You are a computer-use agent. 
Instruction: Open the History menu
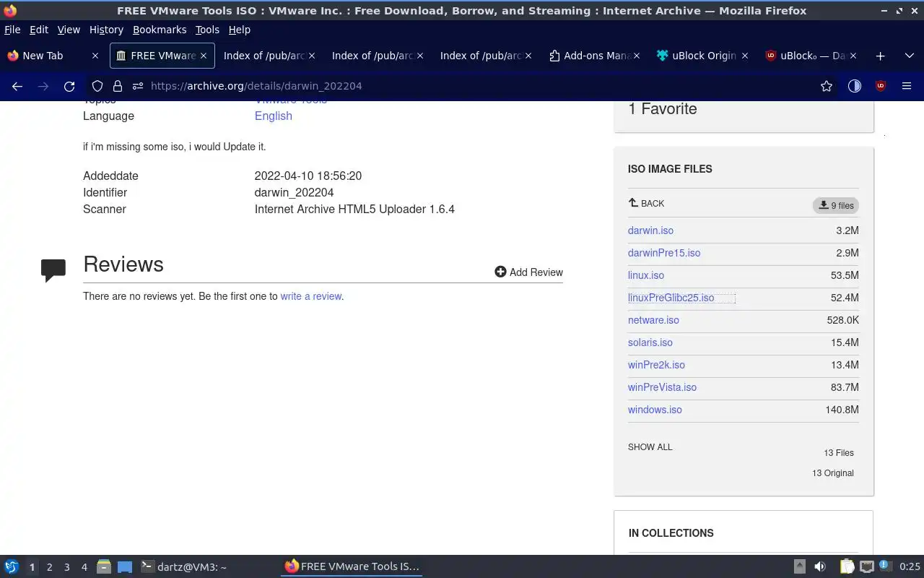coord(106,30)
